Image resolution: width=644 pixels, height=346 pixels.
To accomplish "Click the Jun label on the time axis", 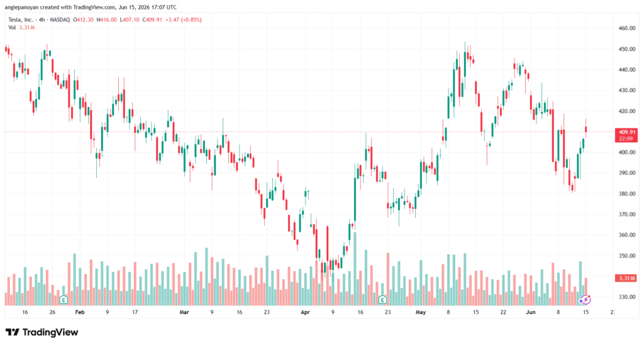I will pyautogui.click(x=531, y=312).
